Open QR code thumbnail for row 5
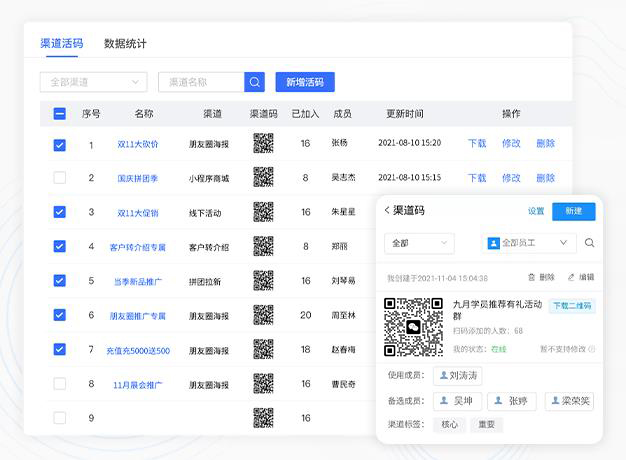 [263, 281]
